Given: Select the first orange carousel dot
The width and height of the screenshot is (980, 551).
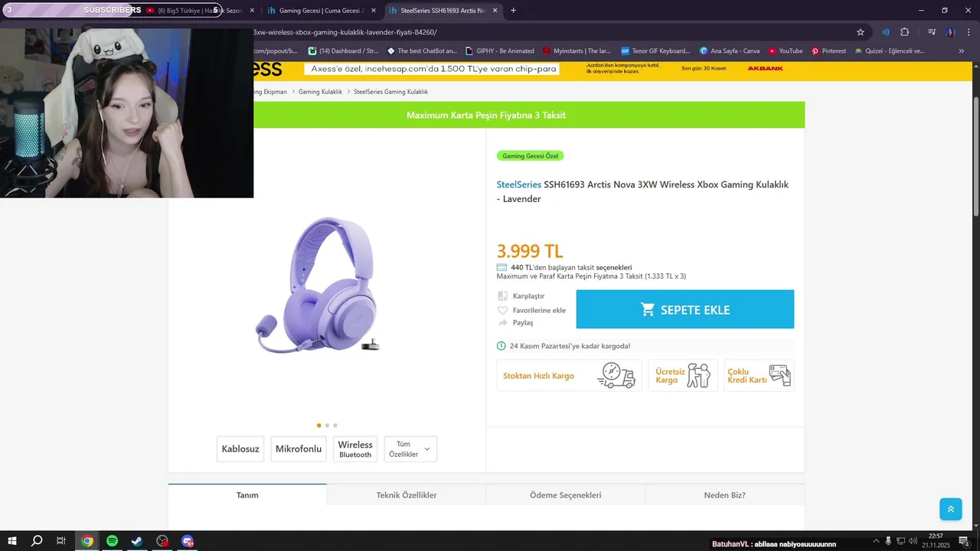Looking at the screenshot, I should click(x=318, y=425).
